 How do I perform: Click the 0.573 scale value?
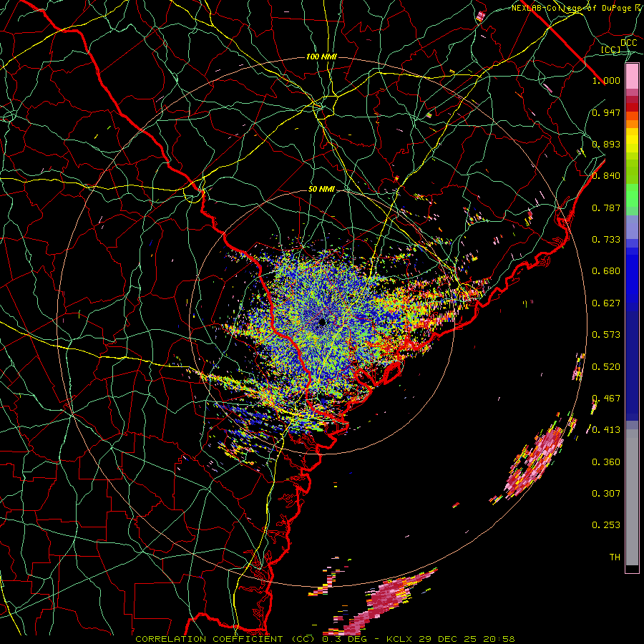coord(606,335)
